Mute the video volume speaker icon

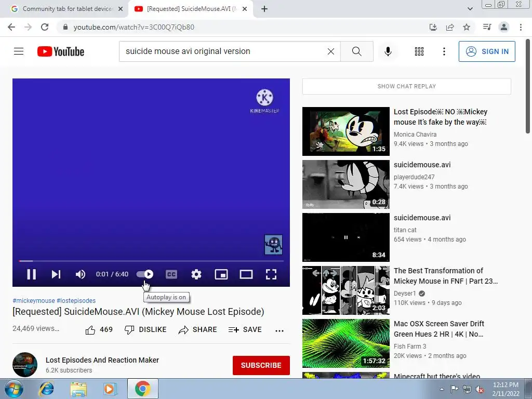pos(81,274)
